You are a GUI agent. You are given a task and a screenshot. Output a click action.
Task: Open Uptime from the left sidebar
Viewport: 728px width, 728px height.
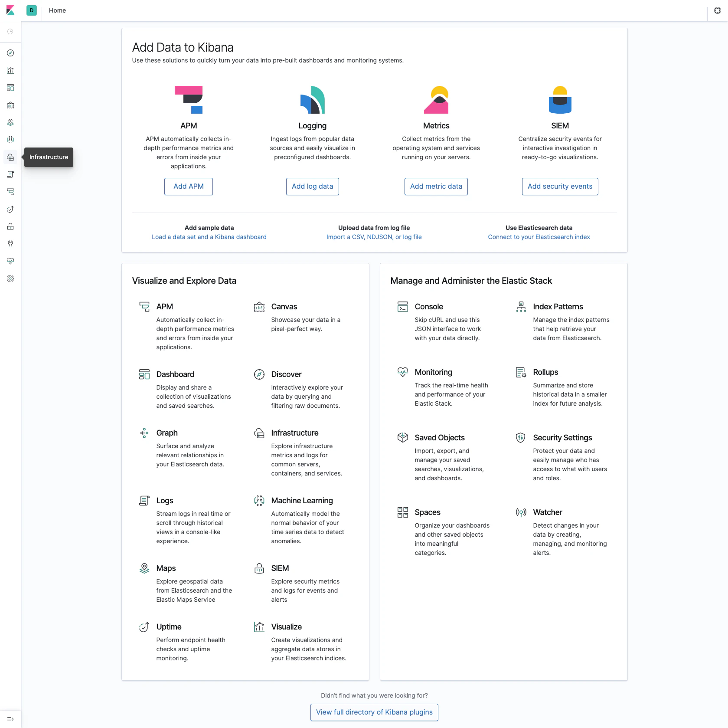10,209
